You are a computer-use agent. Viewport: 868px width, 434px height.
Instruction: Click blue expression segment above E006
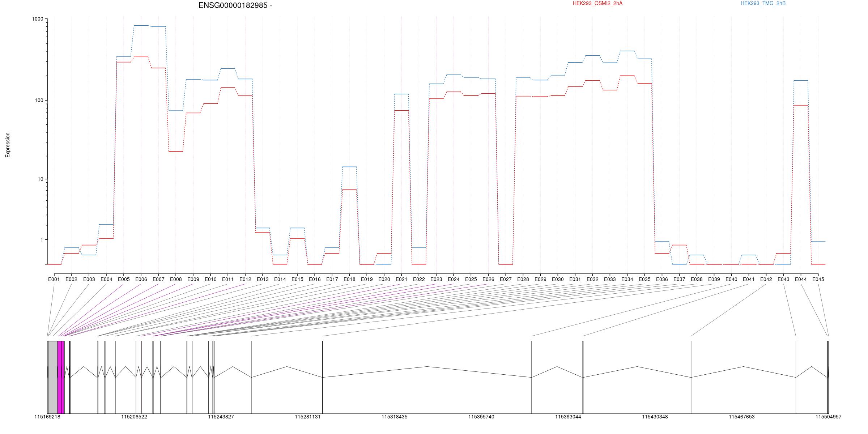(x=141, y=26)
